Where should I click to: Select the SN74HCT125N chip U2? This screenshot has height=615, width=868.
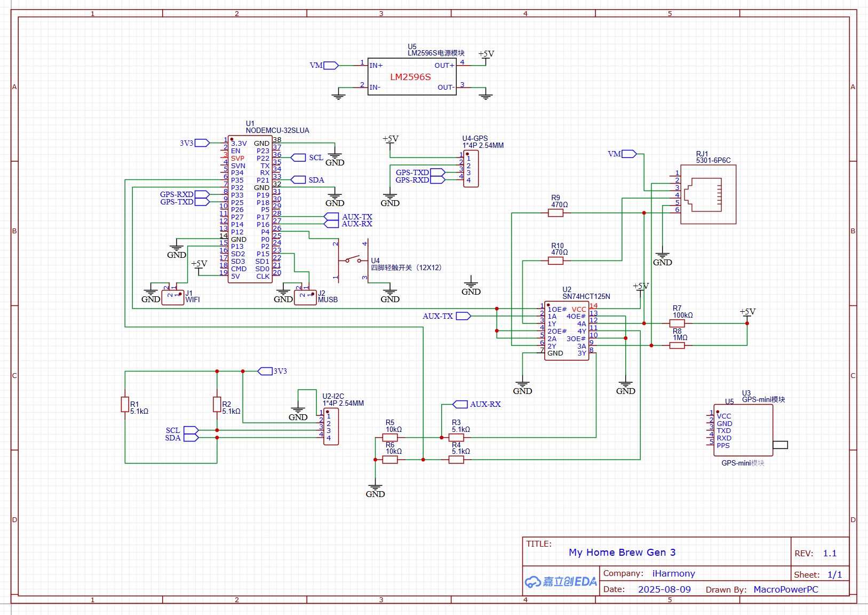(x=567, y=331)
